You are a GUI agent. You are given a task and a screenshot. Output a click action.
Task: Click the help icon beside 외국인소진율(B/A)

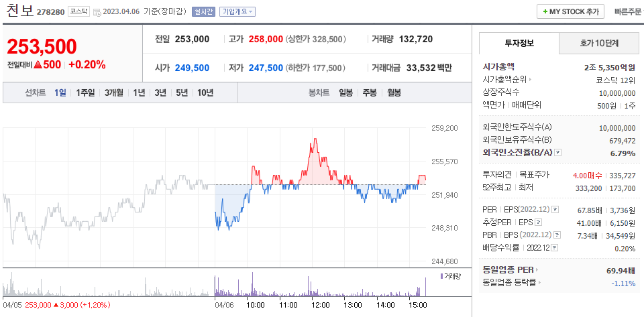point(557,153)
